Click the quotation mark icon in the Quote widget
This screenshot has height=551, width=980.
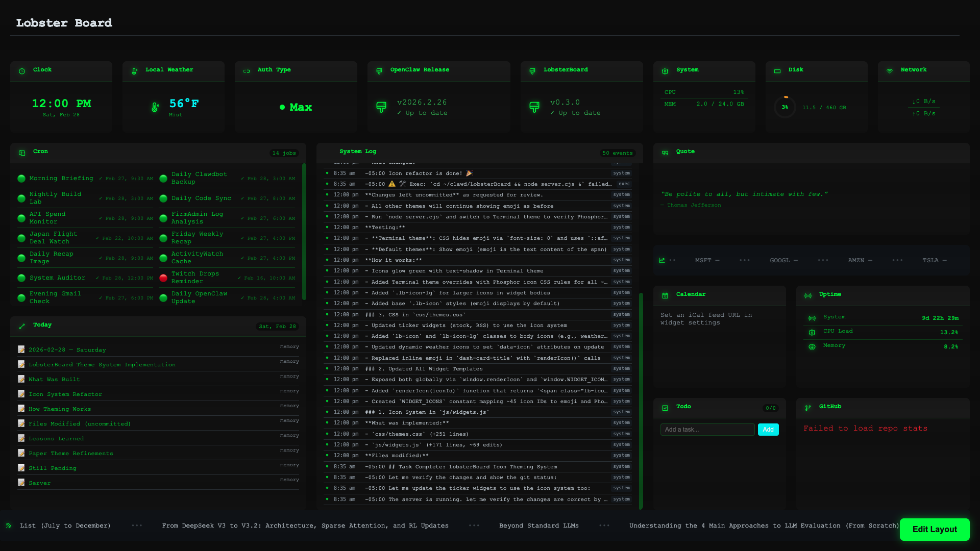[665, 153]
